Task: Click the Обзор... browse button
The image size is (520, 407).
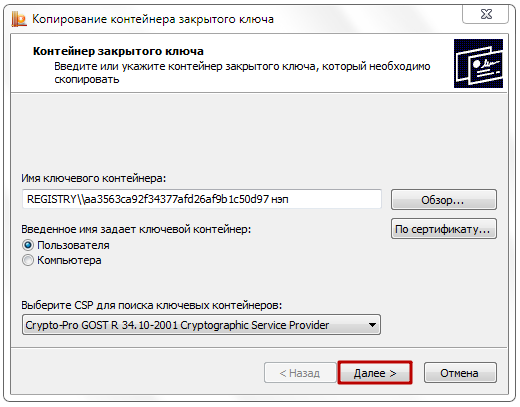Action: click(x=444, y=200)
